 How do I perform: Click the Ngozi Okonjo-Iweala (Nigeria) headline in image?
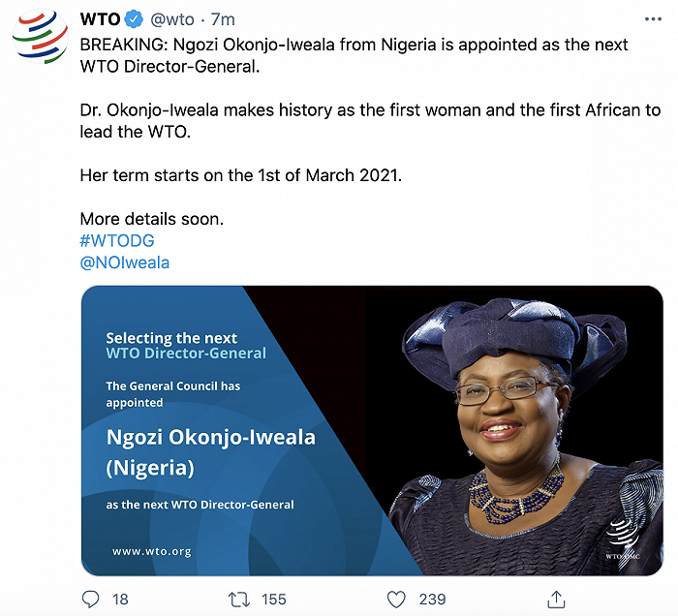[210, 452]
